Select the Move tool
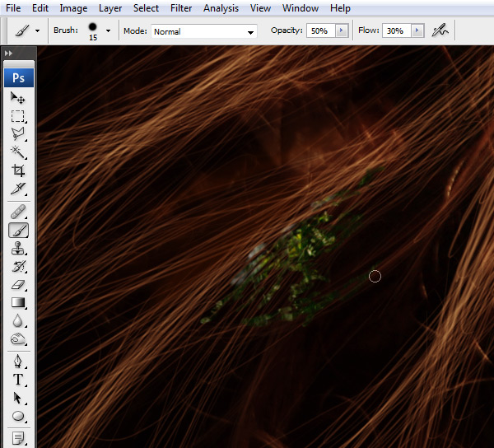Image resolution: width=494 pixels, height=448 pixels. (x=18, y=98)
